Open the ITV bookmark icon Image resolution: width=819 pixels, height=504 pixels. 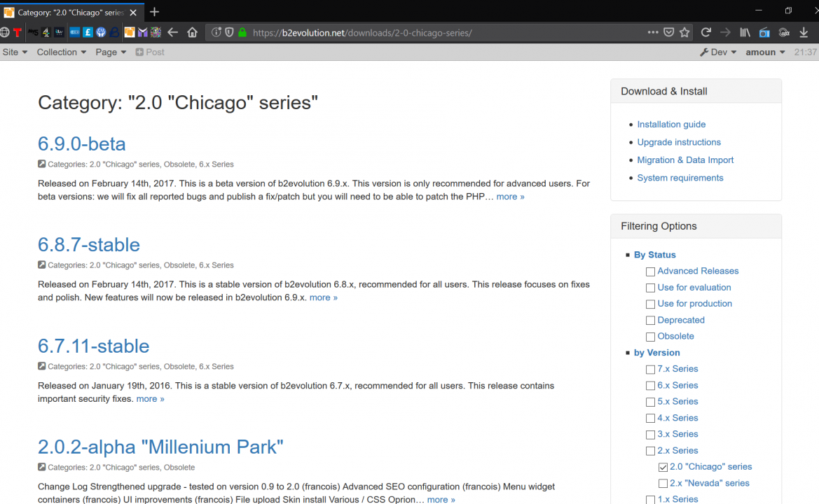point(59,32)
